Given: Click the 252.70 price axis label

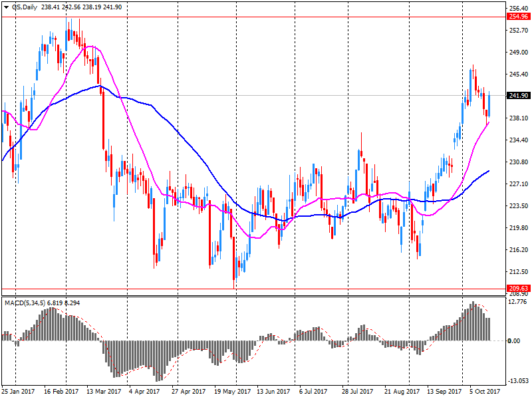Looking at the screenshot, I should tap(519, 30).
